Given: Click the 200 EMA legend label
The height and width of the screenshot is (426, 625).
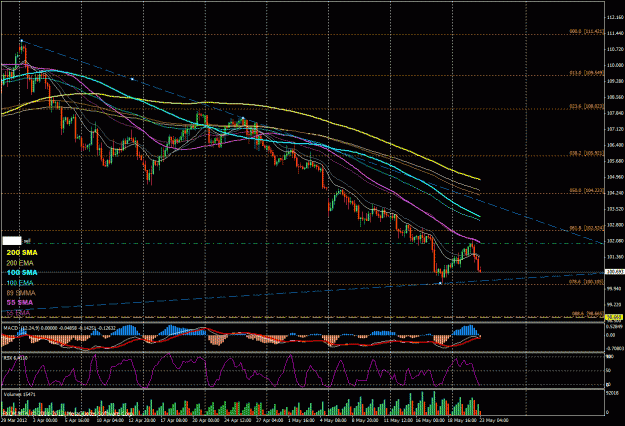Looking at the screenshot, I should point(20,263).
